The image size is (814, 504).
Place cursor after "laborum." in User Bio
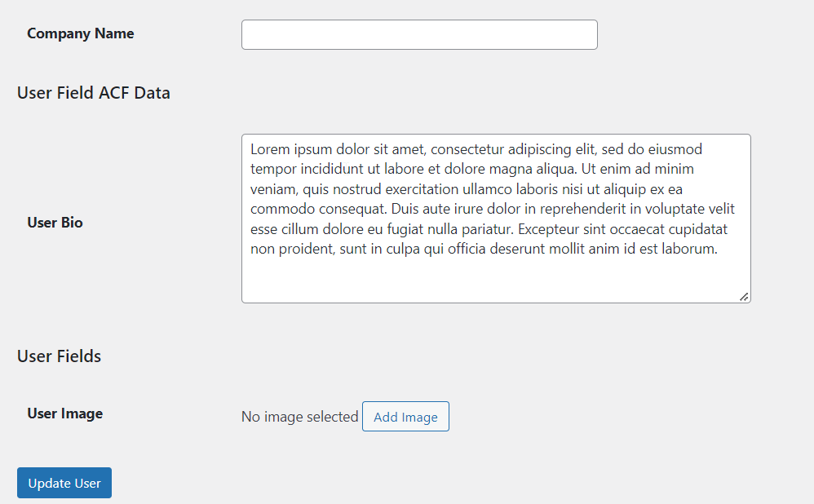(719, 250)
